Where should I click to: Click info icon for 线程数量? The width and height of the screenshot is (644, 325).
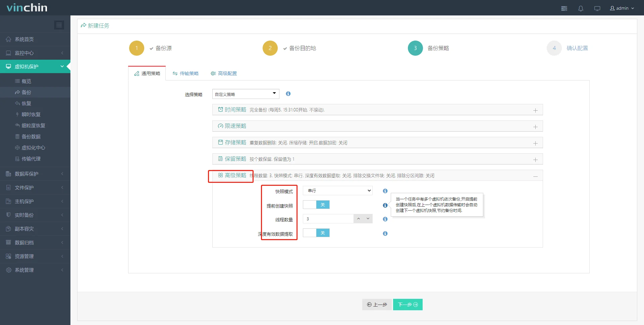coord(385,219)
